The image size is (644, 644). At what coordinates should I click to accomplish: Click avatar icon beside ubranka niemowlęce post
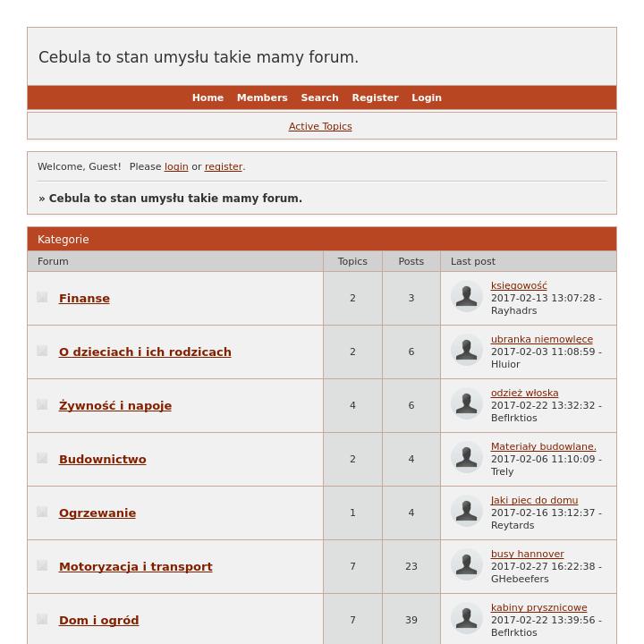466,350
